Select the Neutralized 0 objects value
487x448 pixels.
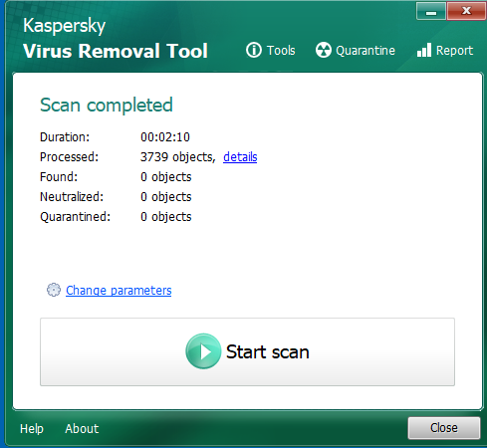166,197
